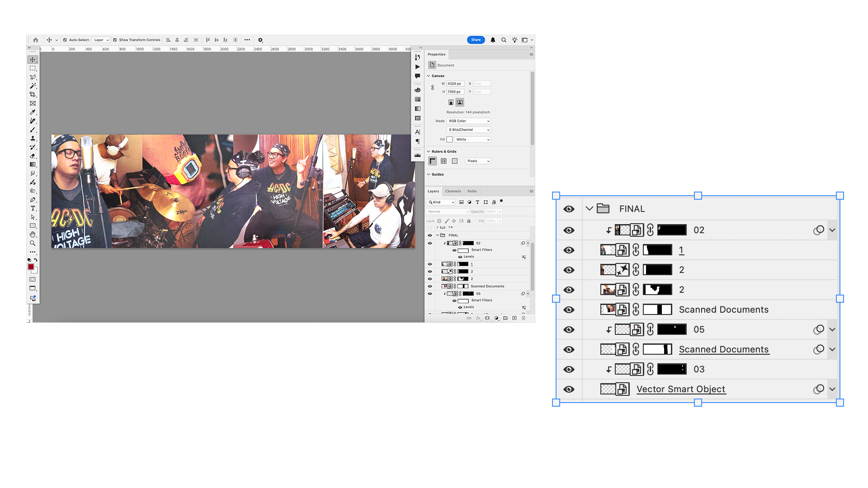868x488 pixels.
Task: Uncheck Show Transform Controls
Action: pos(115,40)
